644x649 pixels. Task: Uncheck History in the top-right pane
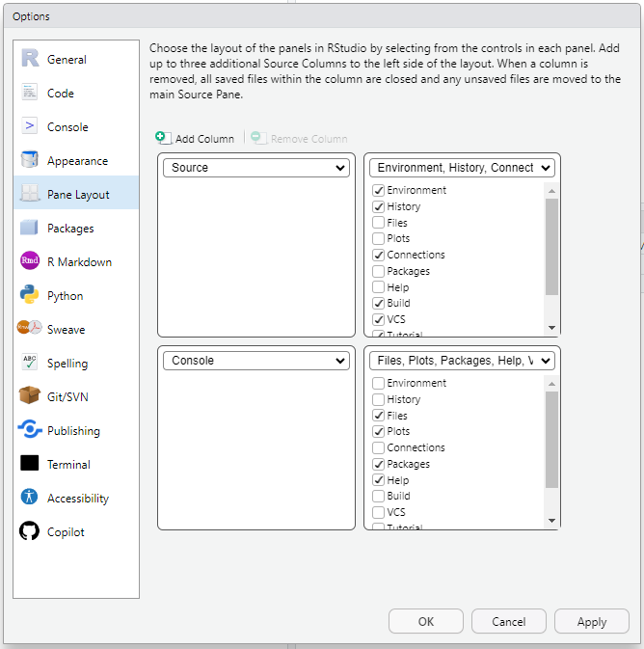(x=379, y=206)
